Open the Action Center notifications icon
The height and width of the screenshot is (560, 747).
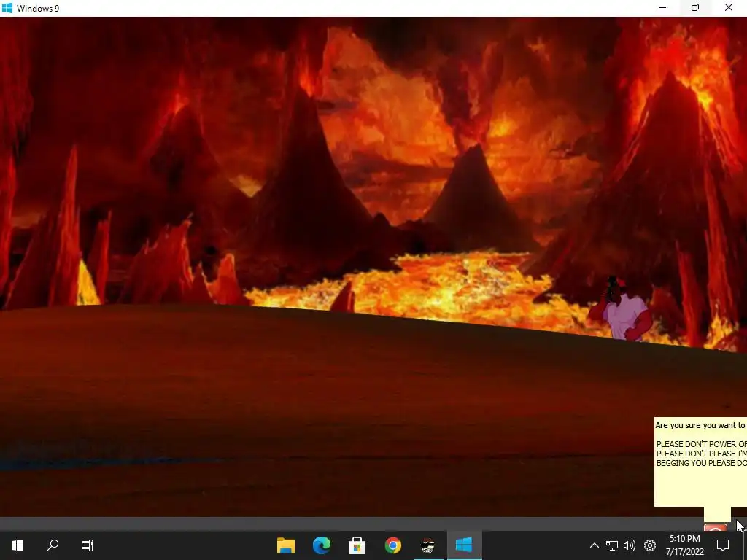(723, 545)
